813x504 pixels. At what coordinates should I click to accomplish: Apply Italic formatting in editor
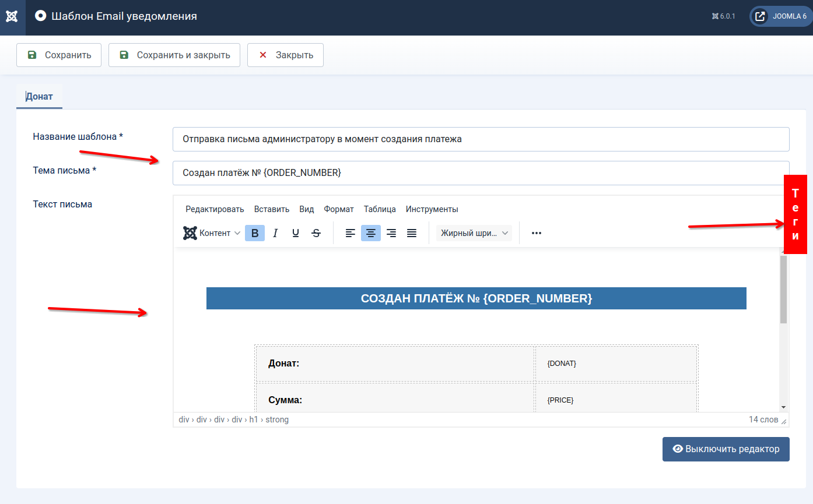[275, 233]
